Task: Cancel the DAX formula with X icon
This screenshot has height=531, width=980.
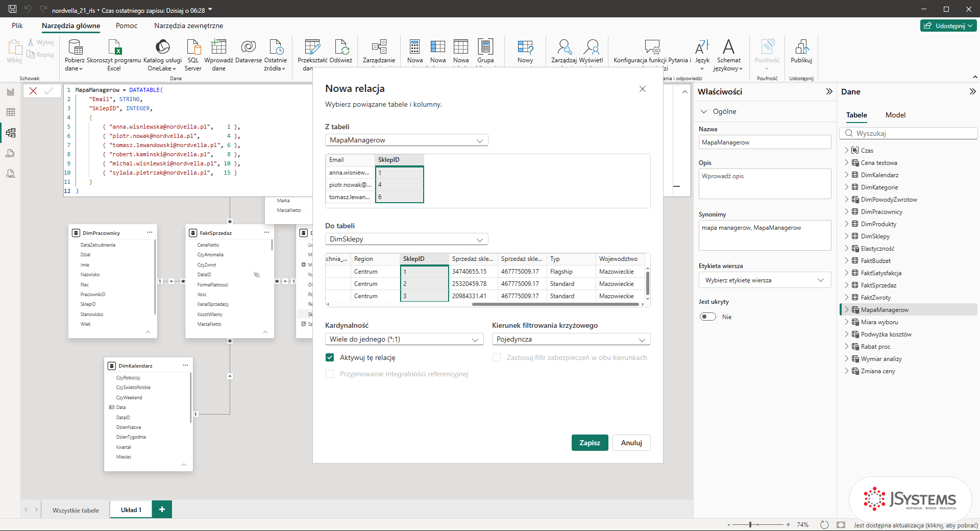Action: [33, 91]
